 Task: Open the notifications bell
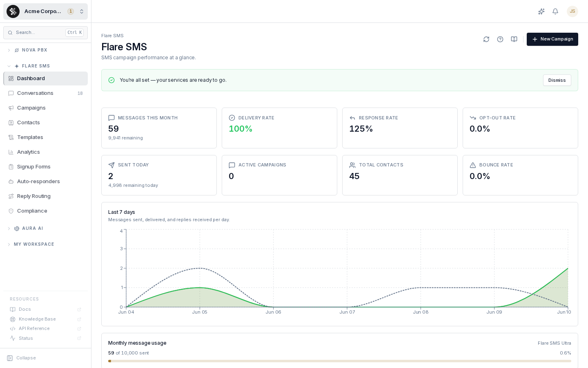pos(555,11)
